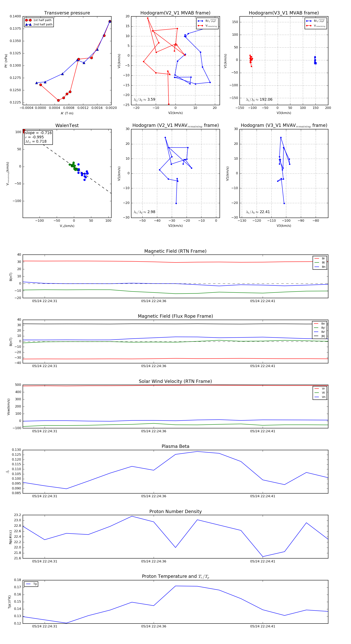Select the 'Bn' legend entry
This screenshot has height=644, width=351.
click(x=320, y=267)
